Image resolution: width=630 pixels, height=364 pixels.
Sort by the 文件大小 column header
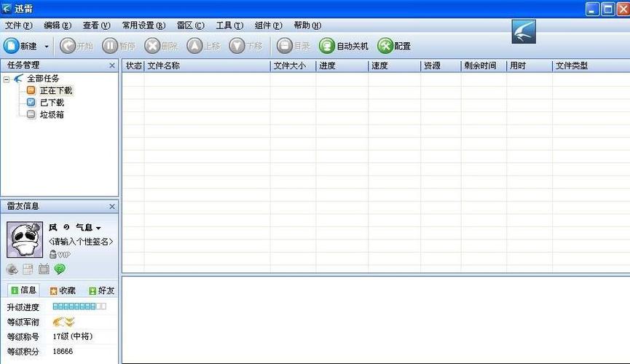point(293,66)
